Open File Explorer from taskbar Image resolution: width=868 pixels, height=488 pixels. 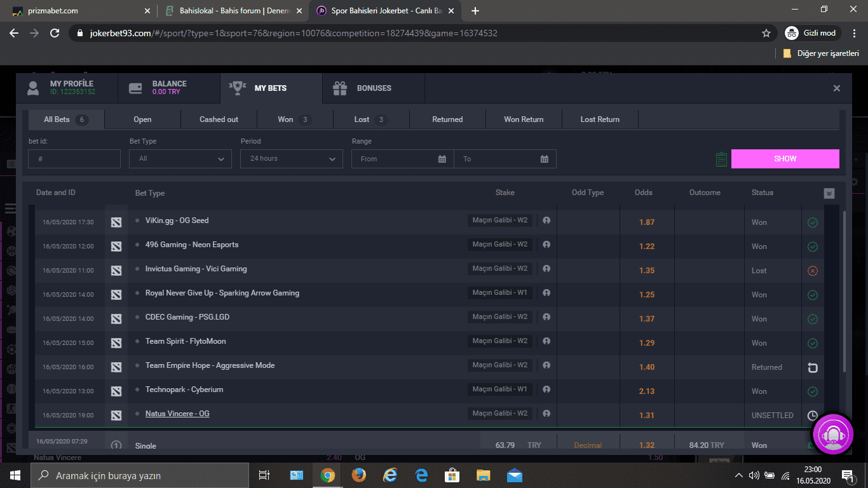tap(484, 475)
